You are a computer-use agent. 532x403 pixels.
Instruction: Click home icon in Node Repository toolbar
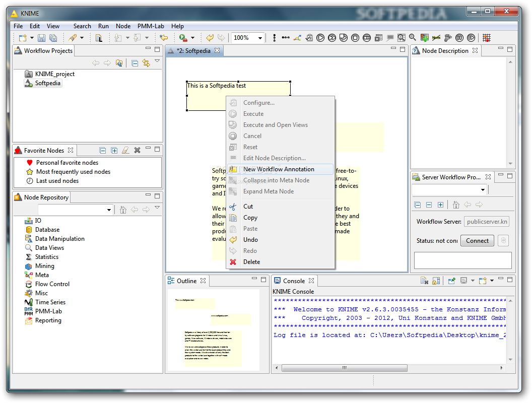coord(123,210)
